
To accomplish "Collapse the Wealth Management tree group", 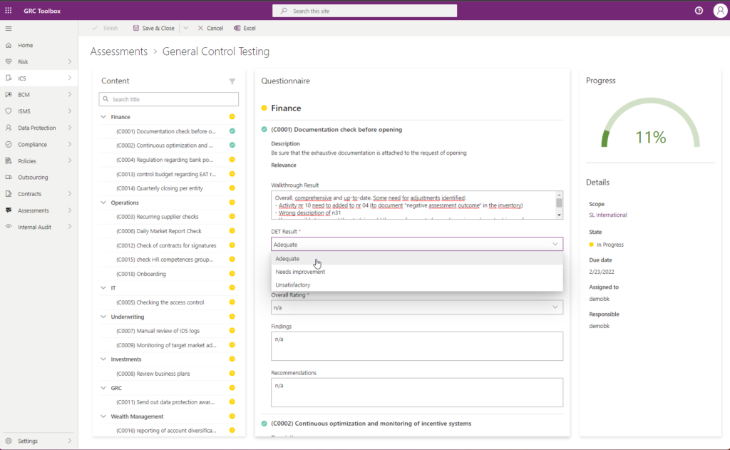I will click(x=103, y=416).
